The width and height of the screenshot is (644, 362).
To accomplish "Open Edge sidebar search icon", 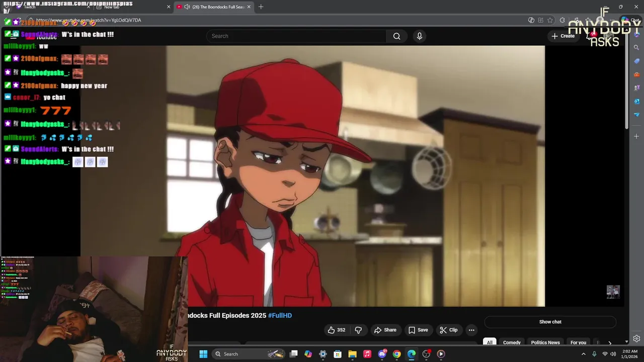I will [x=636, y=47].
